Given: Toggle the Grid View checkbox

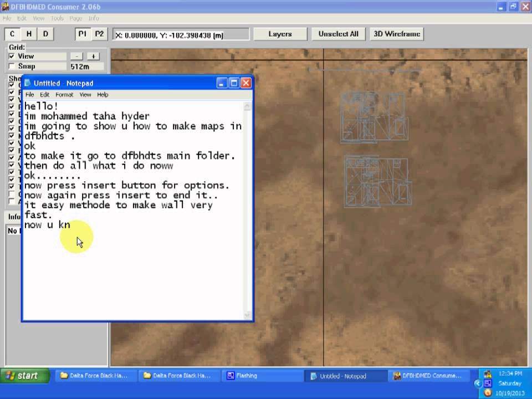Looking at the screenshot, I should 12,57.
